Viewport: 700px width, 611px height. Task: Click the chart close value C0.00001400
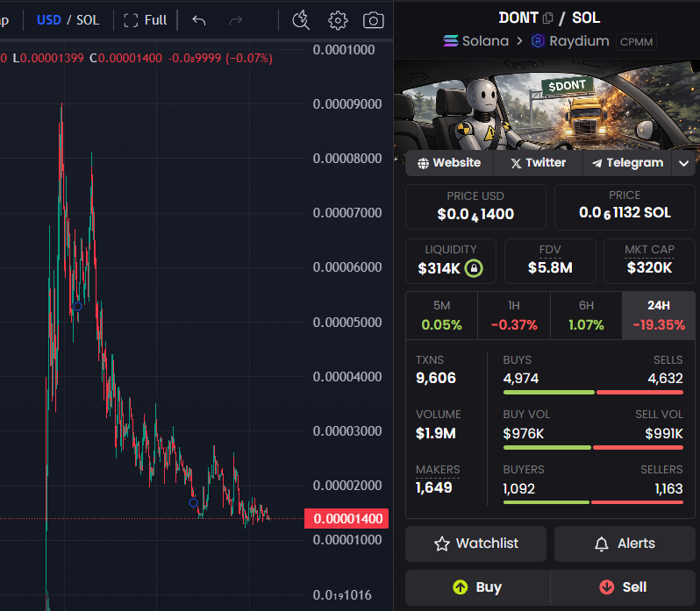click(126, 58)
